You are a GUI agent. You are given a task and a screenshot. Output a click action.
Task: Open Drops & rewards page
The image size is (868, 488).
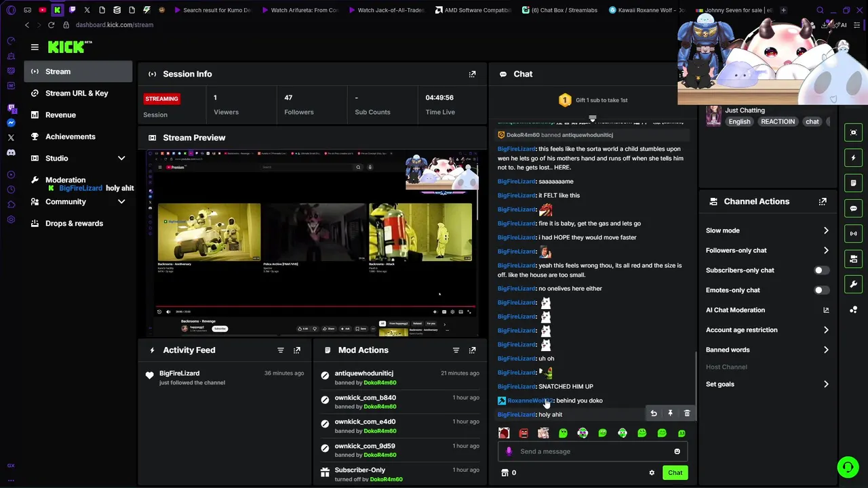click(x=79, y=224)
